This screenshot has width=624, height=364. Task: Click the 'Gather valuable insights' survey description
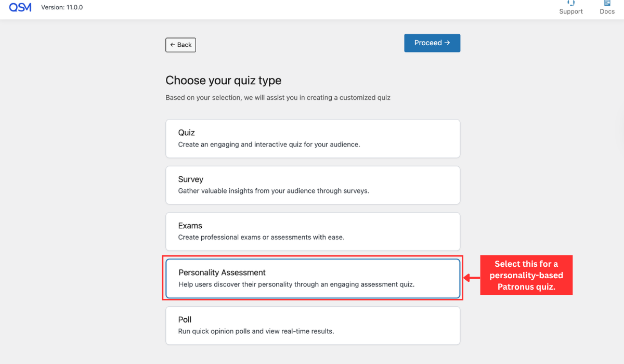[x=274, y=191]
